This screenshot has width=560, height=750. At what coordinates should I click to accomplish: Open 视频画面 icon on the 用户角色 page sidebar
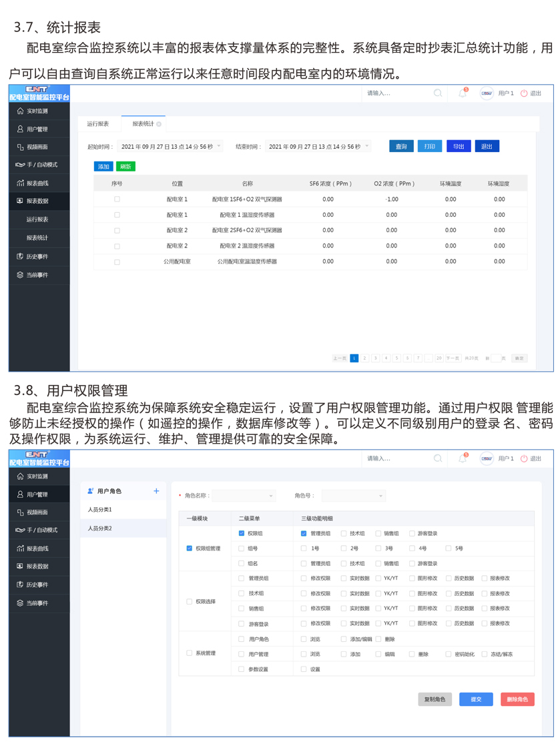20,512
